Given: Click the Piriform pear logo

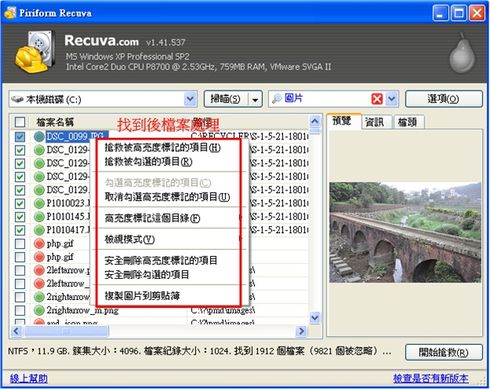Looking at the screenshot, I should (x=462, y=53).
